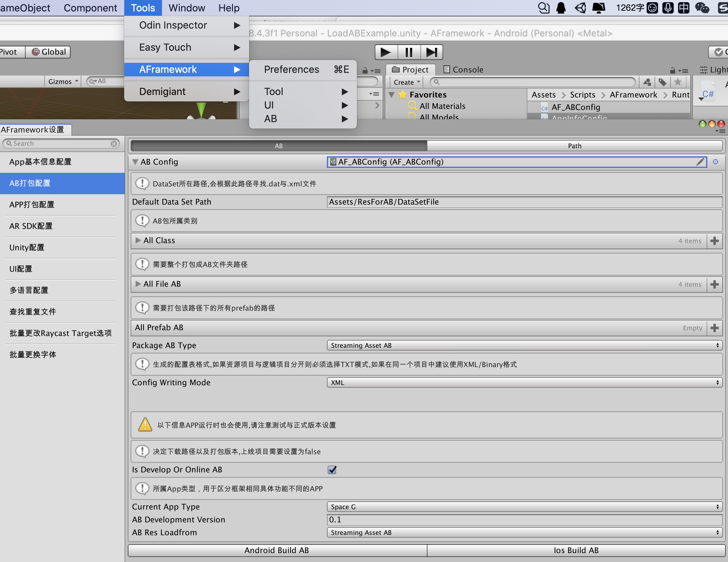Toggle the Is Develop Or Online AB checkbox

(x=332, y=470)
